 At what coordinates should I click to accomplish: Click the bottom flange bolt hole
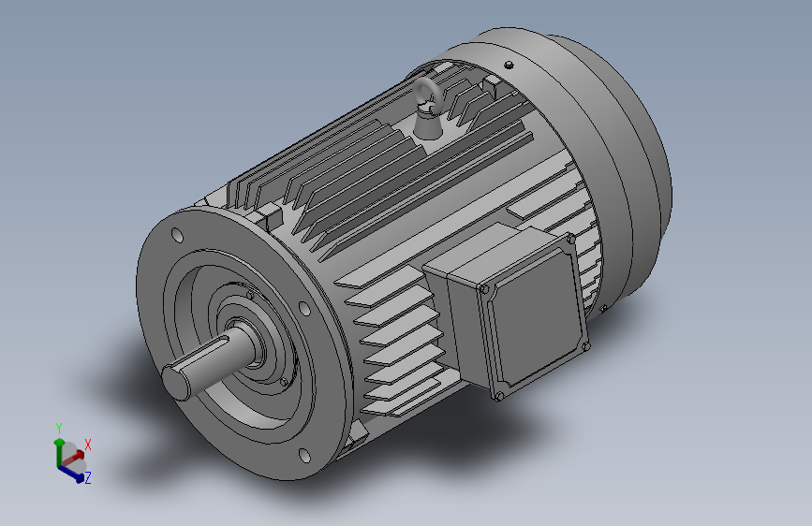coord(305,456)
